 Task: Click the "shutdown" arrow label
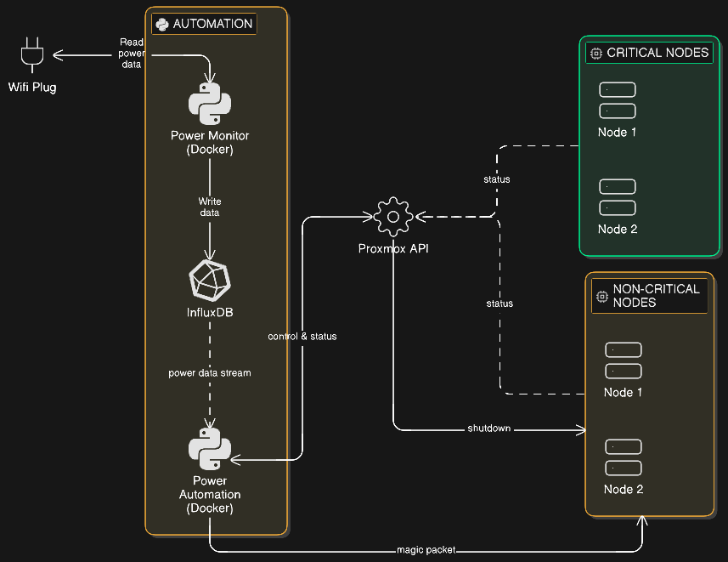tap(488, 429)
